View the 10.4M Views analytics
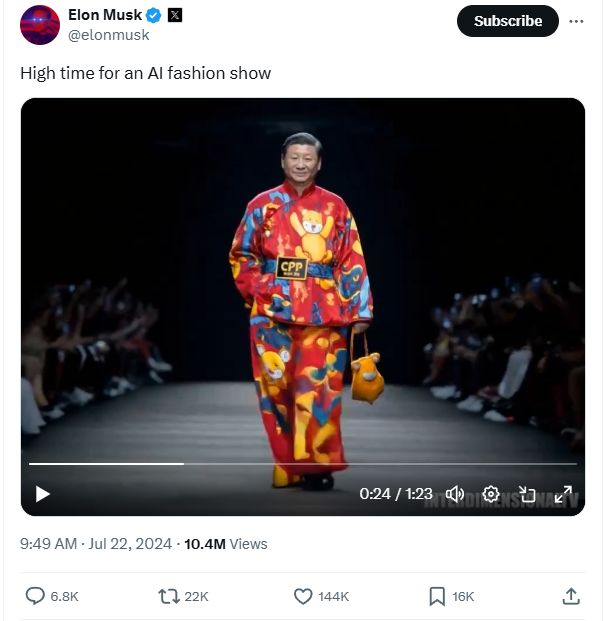 point(226,544)
